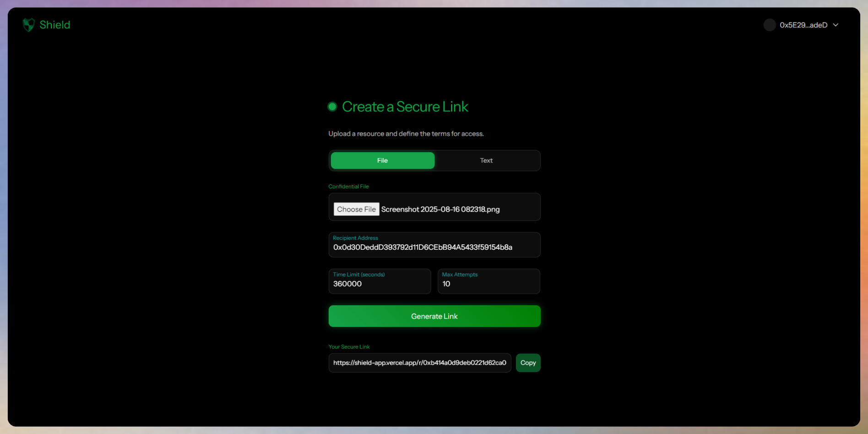
Task: Click the upload resource description text
Action: 406,134
